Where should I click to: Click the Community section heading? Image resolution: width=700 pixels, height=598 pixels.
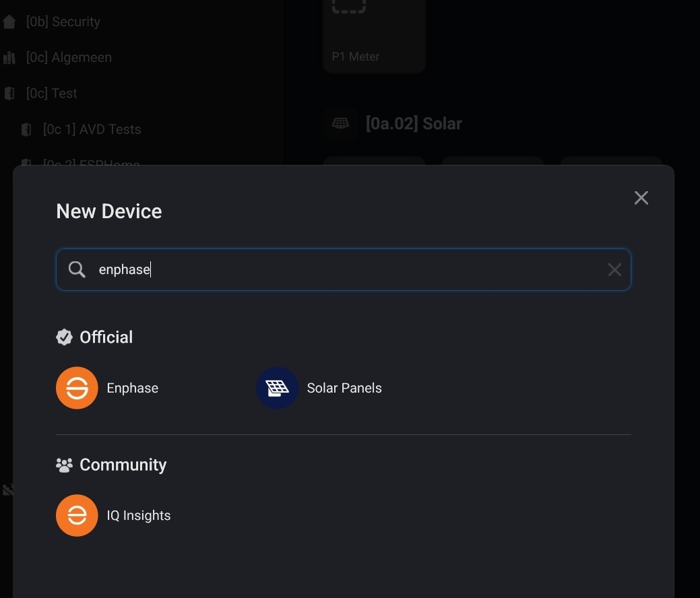123,465
